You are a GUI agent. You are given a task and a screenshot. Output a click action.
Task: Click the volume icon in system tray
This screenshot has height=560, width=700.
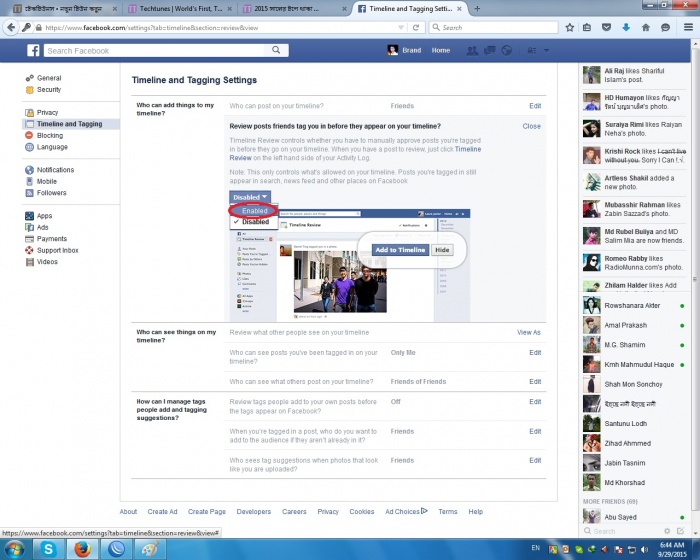point(644,549)
